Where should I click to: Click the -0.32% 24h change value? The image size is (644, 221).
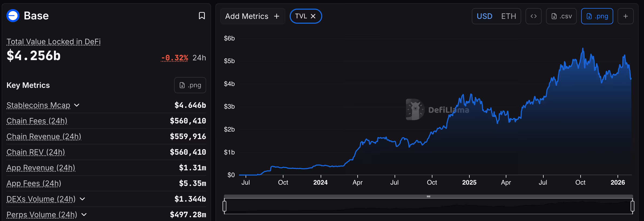click(x=174, y=58)
